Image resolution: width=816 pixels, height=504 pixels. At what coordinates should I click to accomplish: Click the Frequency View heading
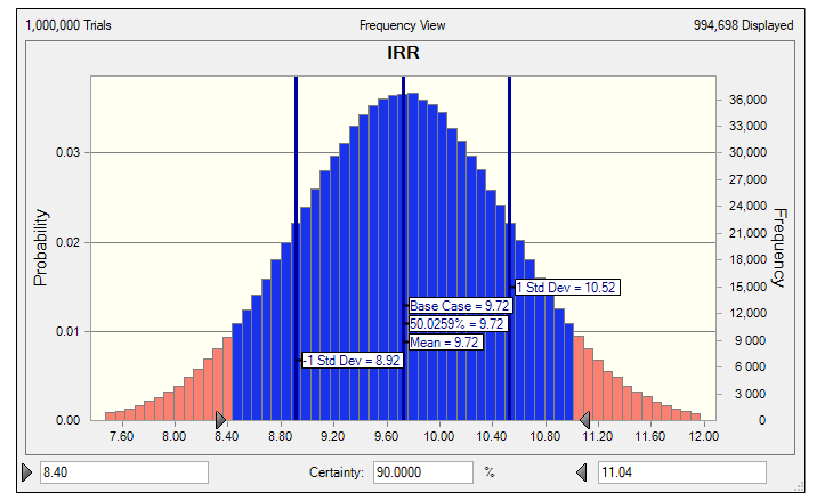402,25
